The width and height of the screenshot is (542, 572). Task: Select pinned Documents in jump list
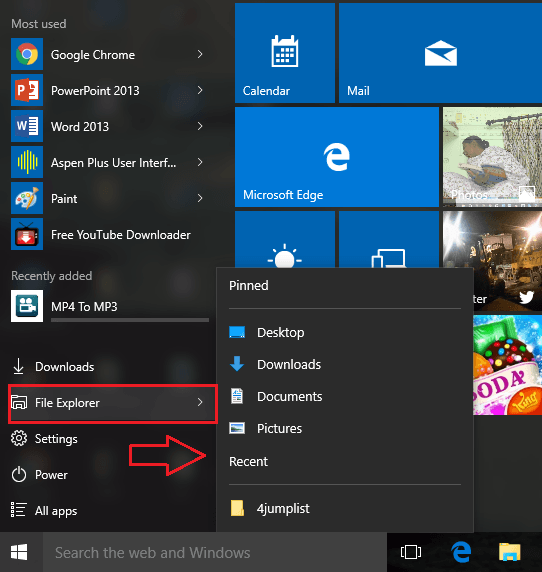pos(345,396)
